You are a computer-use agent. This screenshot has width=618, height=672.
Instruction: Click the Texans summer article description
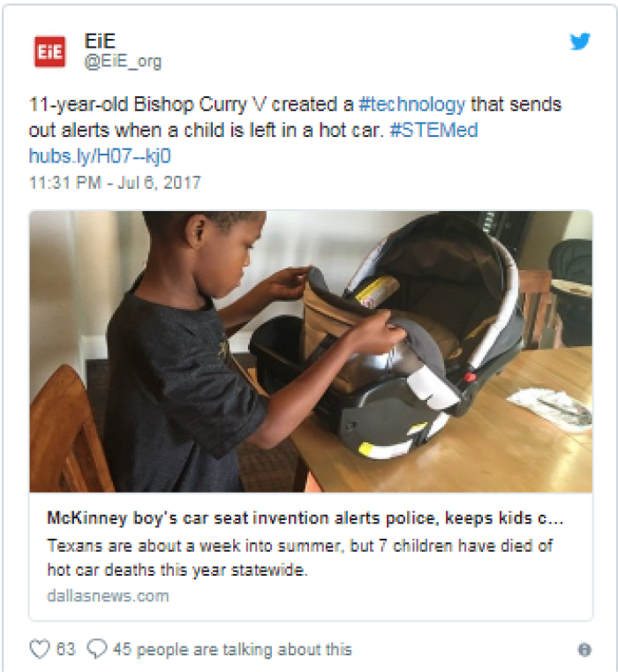point(300,558)
